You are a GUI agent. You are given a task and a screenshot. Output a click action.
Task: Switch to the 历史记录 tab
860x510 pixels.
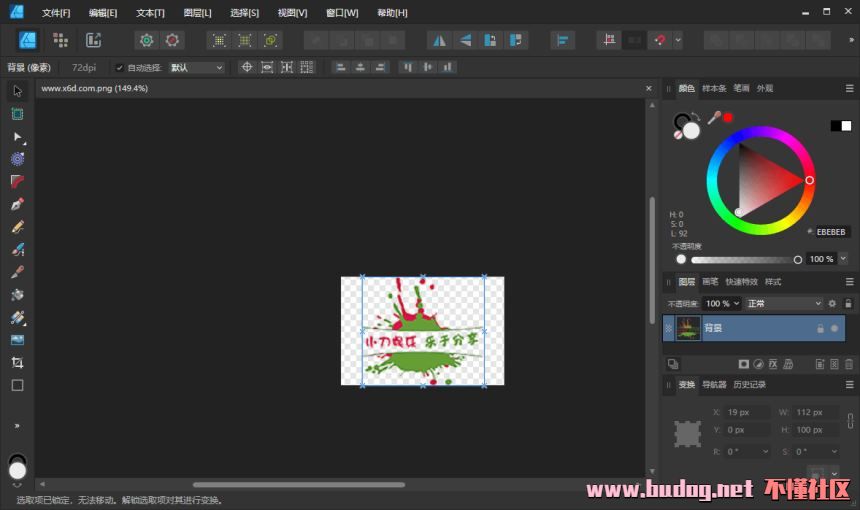pyautogui.click(x=749, y=385)
